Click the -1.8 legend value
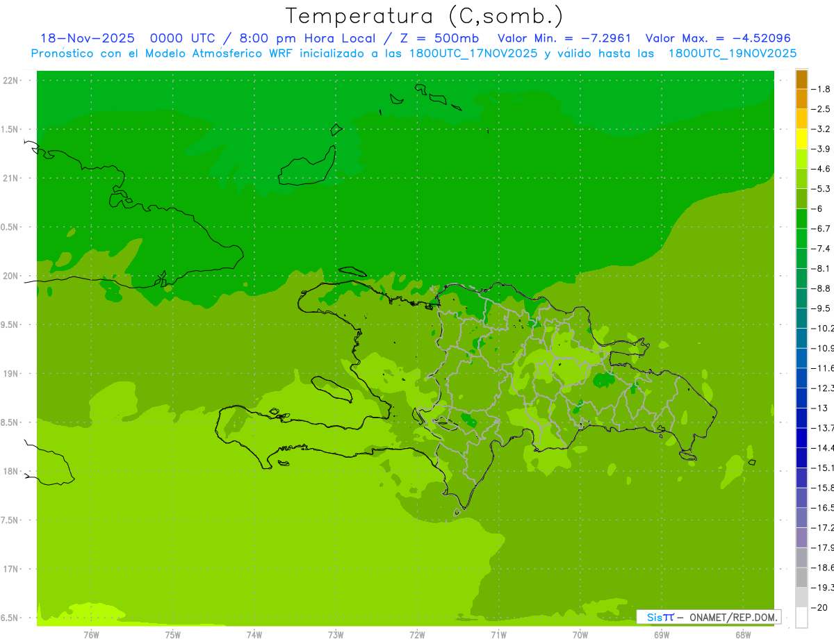 point(821,89)
